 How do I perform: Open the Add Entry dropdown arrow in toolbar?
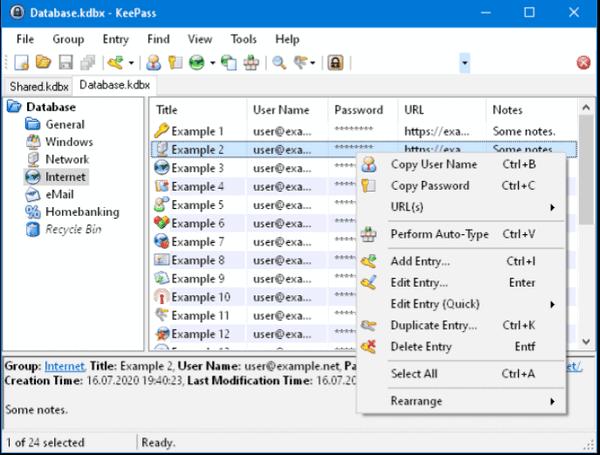coord(131,63)
